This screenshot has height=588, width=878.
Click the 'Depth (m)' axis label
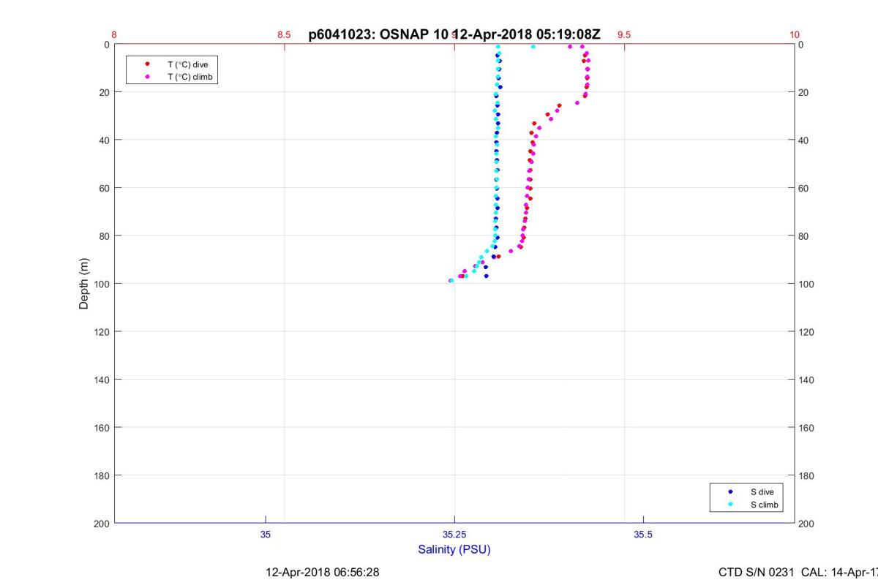click(x=83, y=284)
